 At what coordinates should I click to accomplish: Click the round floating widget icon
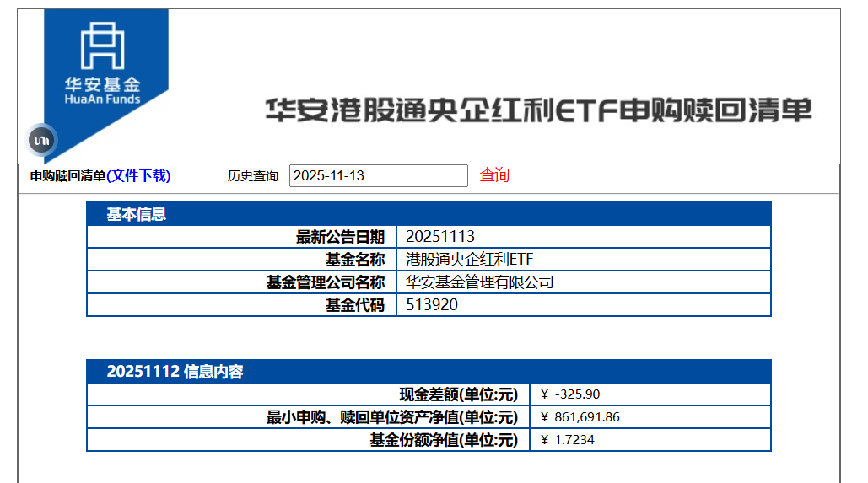[42, 140]
